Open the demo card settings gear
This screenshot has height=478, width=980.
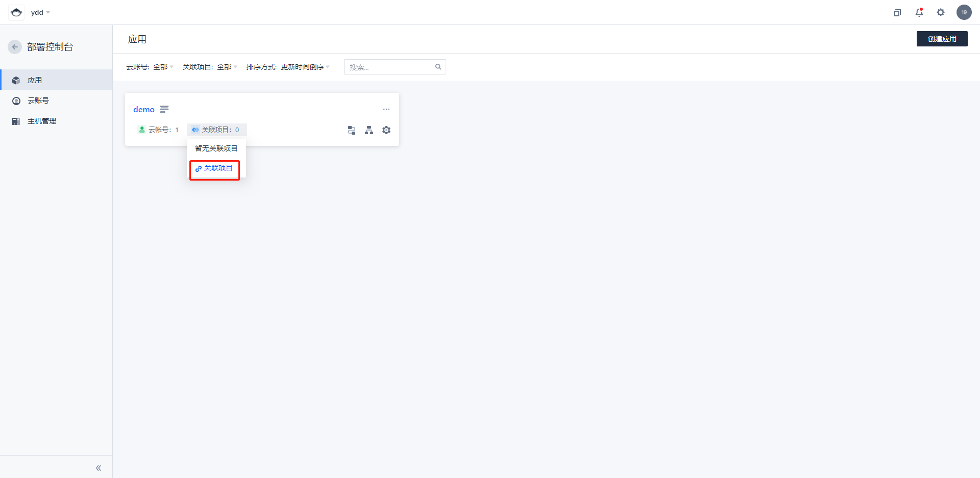386,130
